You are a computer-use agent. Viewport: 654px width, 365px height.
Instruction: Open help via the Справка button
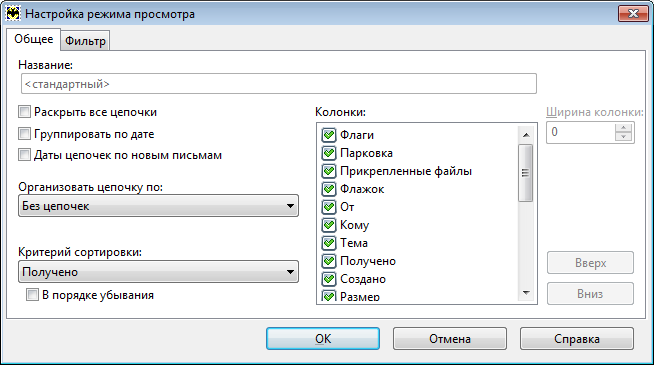pos(576,338)
